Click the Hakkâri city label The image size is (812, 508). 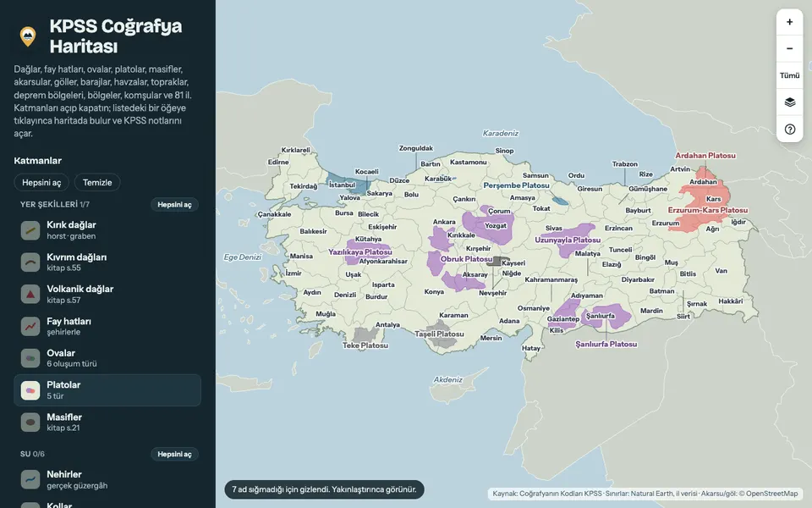click(730, 301)
